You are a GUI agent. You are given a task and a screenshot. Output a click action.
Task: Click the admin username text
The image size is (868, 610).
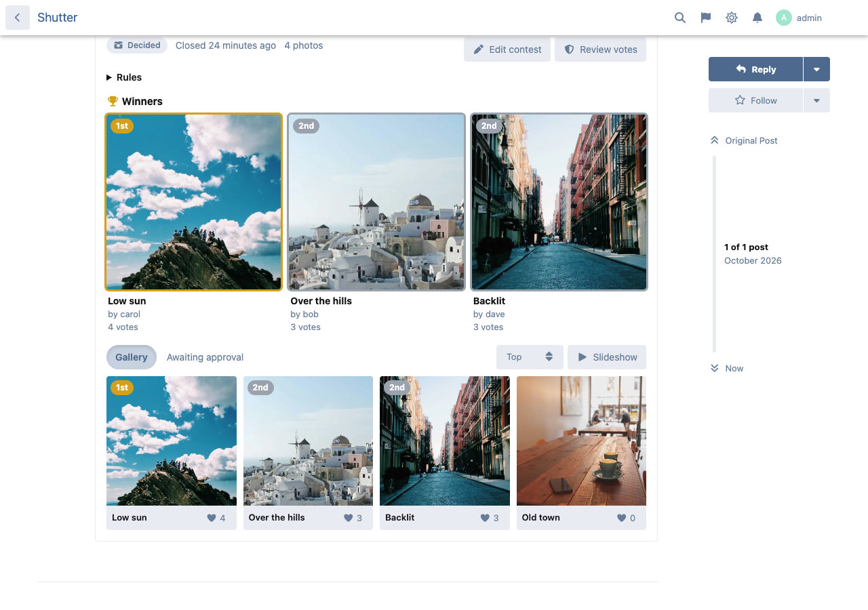(809, 18)
